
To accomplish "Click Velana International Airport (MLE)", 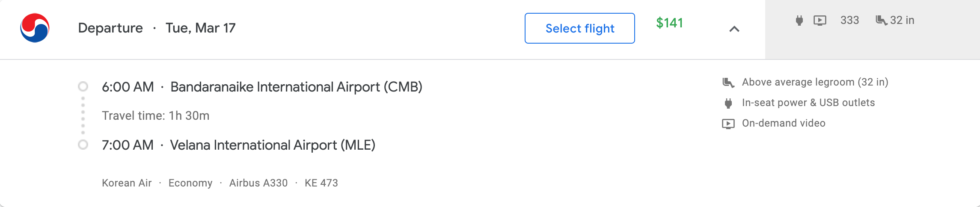I will (273, 145).
